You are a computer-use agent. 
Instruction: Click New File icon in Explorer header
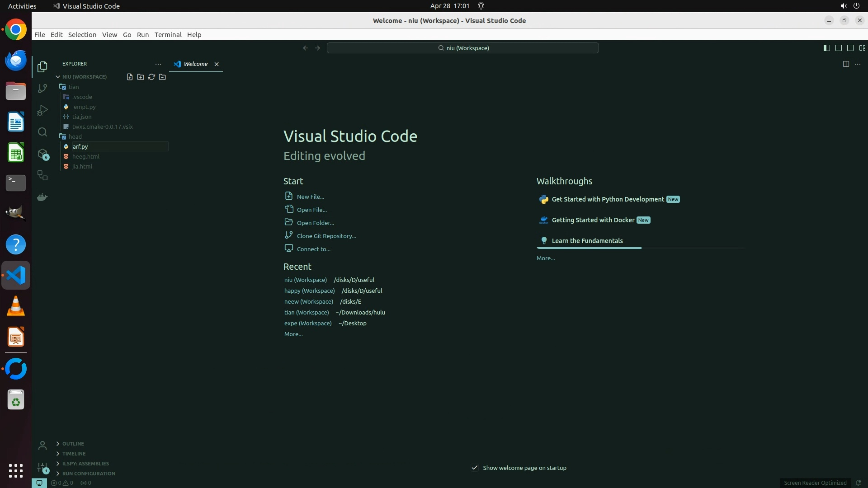point(130,77)
